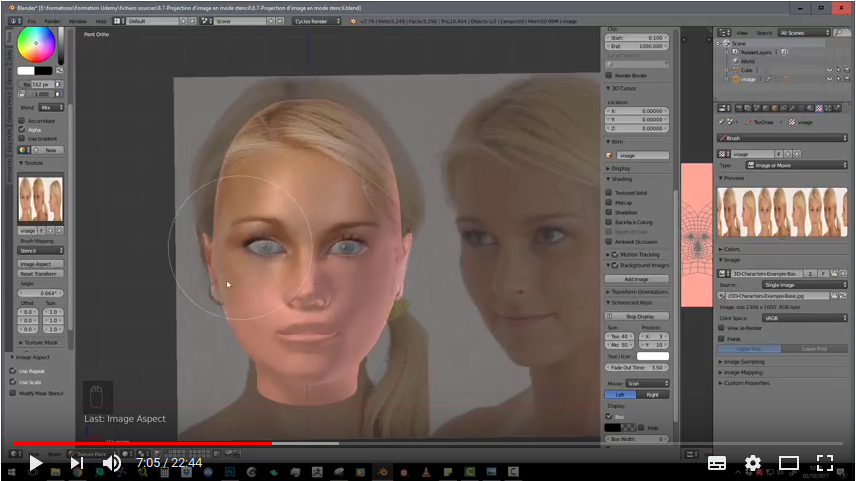Edit the 3D cursor X location field

637,111
